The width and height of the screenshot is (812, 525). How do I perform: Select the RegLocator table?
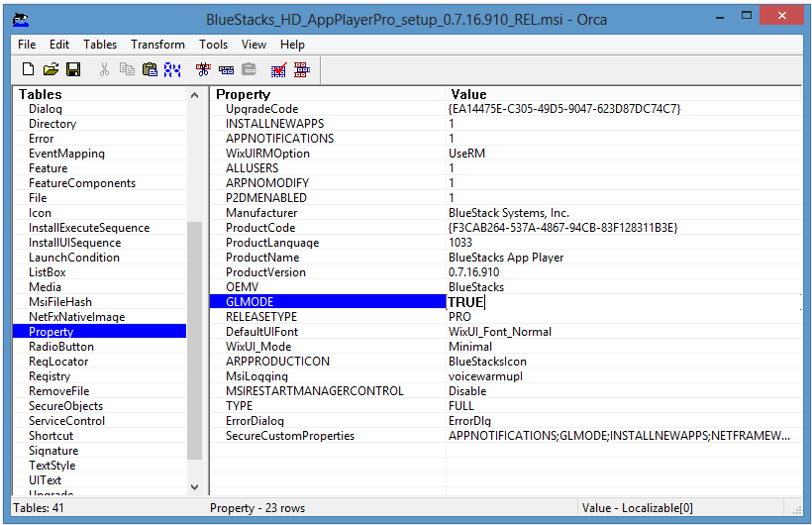[x=58, y=362]
